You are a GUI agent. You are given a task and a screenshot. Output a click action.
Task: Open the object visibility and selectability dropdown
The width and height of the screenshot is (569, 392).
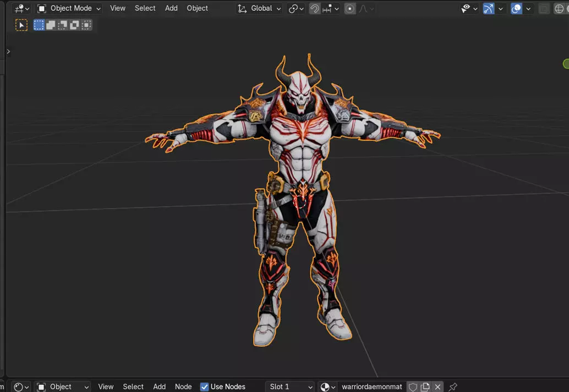tap(468, 9)
